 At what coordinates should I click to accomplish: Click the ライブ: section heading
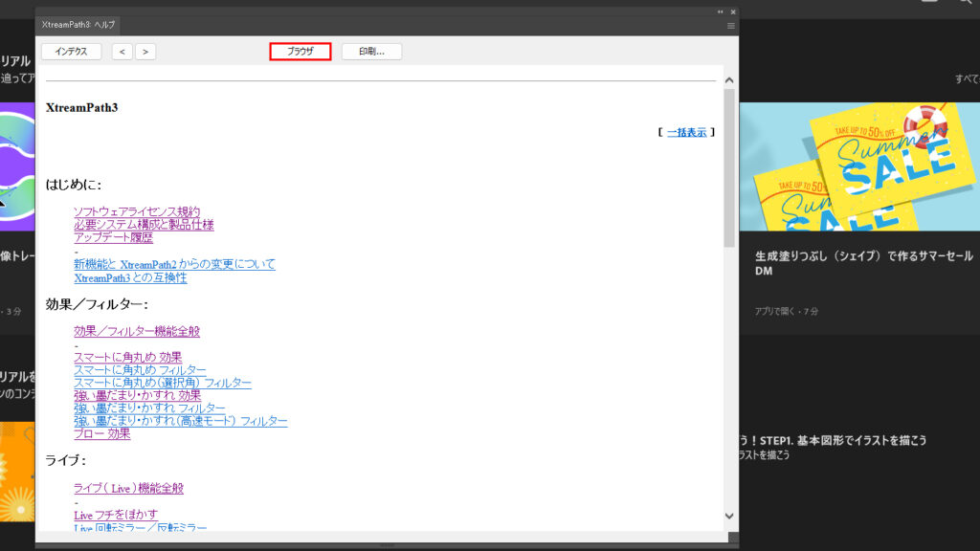click(66, 460)
